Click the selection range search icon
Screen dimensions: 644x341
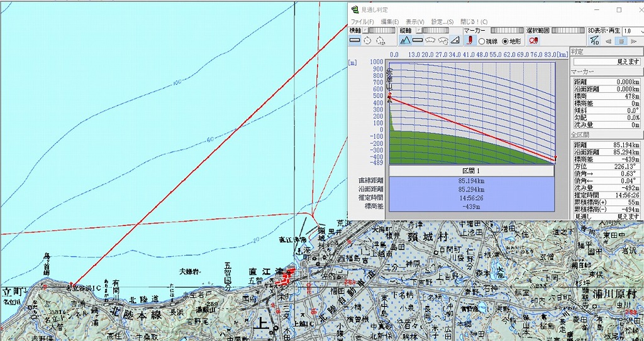point(533,41)
